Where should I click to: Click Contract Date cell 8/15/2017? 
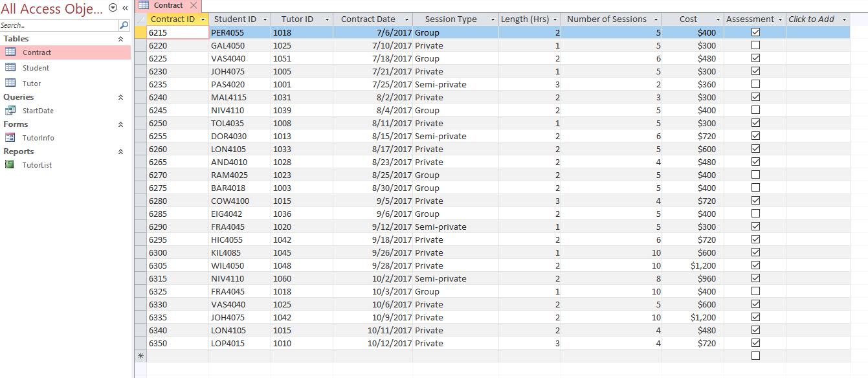(373, 136)
